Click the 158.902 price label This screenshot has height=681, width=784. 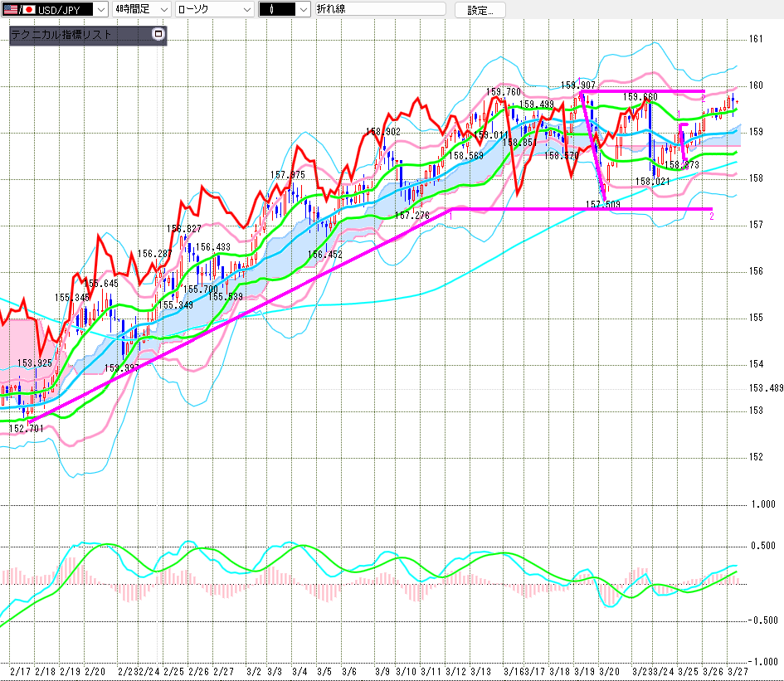[x=383, y=132]
